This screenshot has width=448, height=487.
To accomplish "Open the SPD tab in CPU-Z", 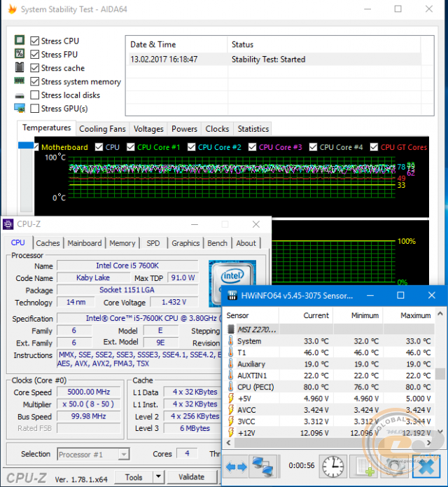I will [x=153, y=243].
